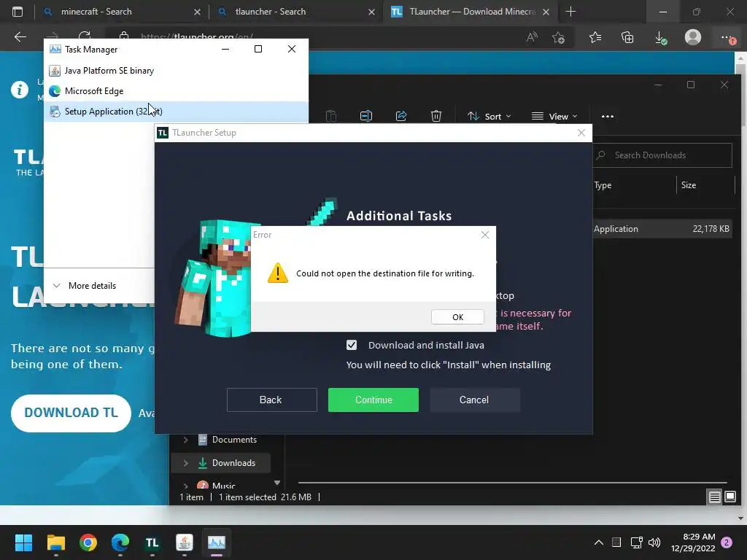Click the Search Downloads field
This screenshot has width=747, height=560.
(662, 155)
